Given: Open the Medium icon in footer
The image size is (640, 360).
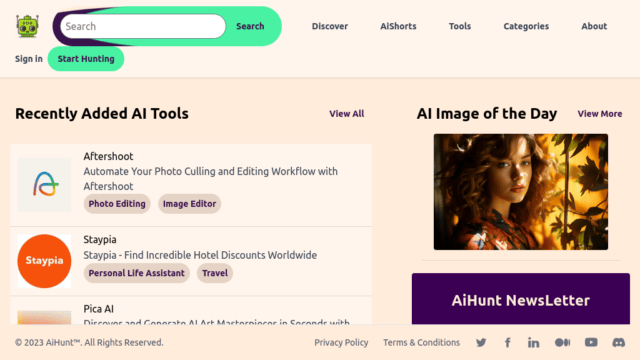Looking at the screenshot, I should (562, 342).
